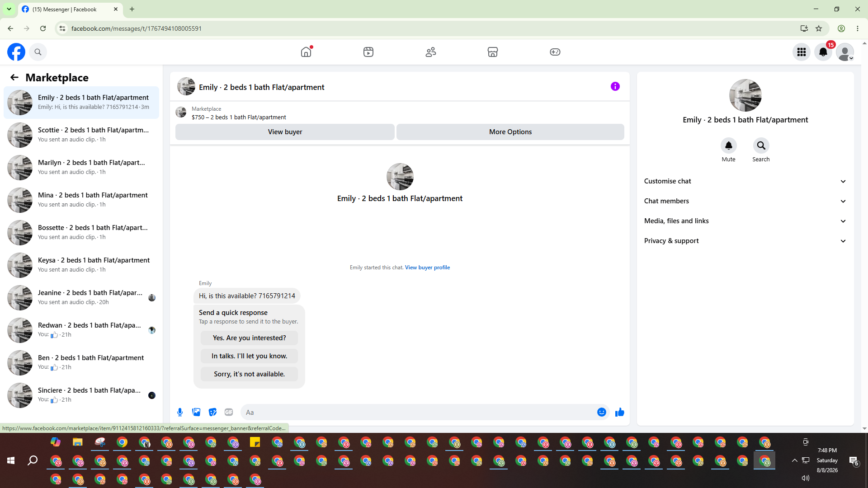
Task: Open a new browser tab
Action: click(x=132, y=9)
